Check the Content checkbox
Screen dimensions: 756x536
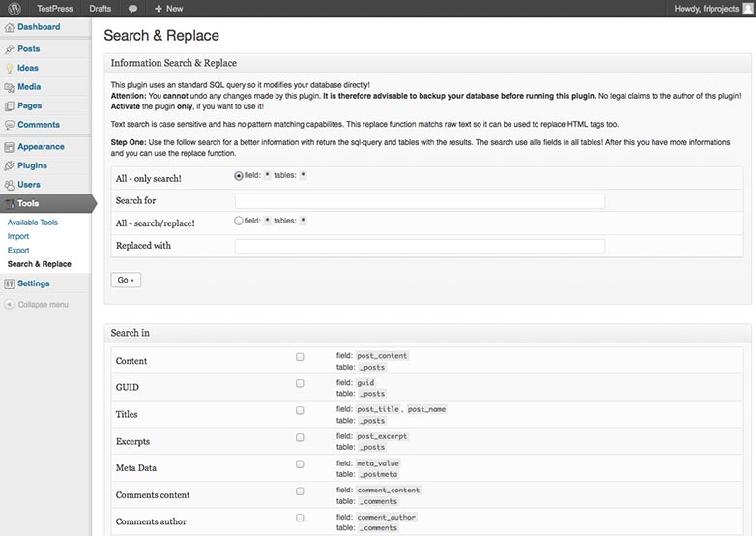(300, 357)
